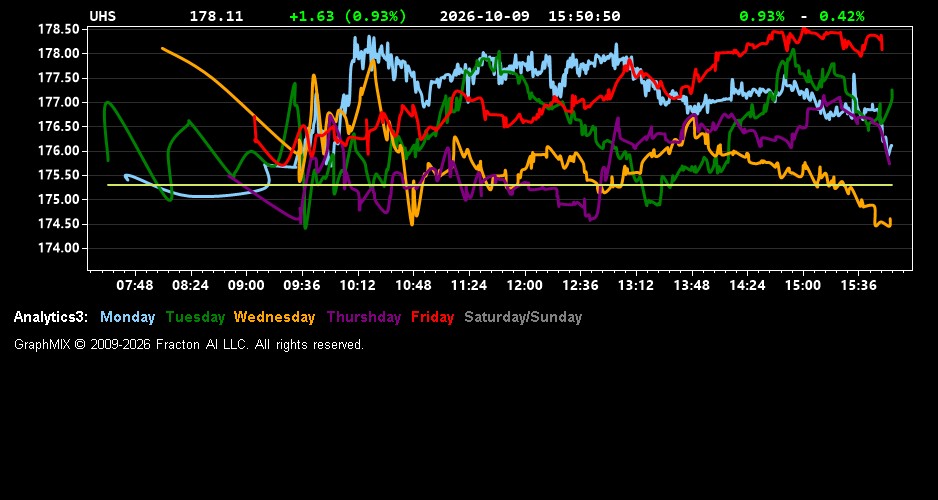Click the 15:50:50 timestamp

(584, 17)
